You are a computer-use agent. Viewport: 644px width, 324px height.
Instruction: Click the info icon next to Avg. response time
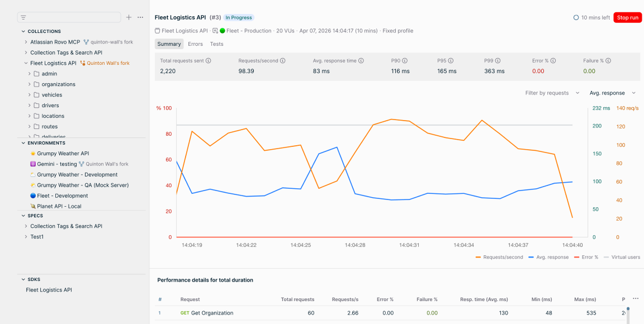click(361, 61)
